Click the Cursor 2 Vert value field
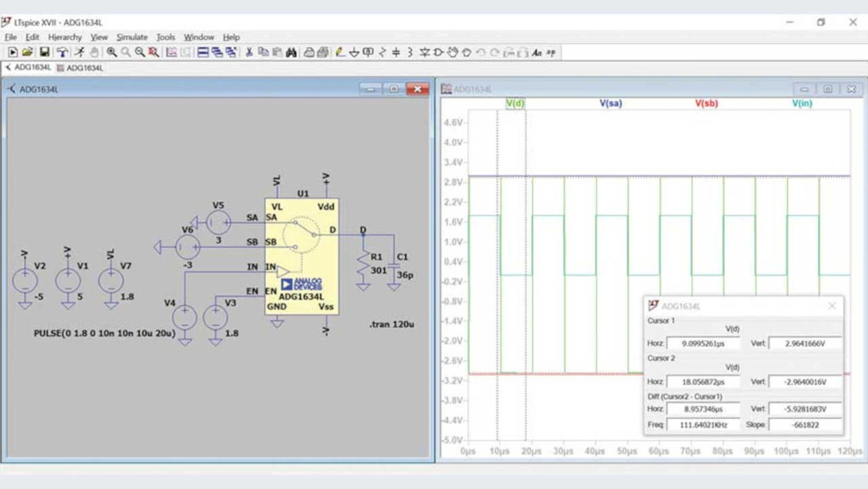868x489 pixels. coord(806,382)
